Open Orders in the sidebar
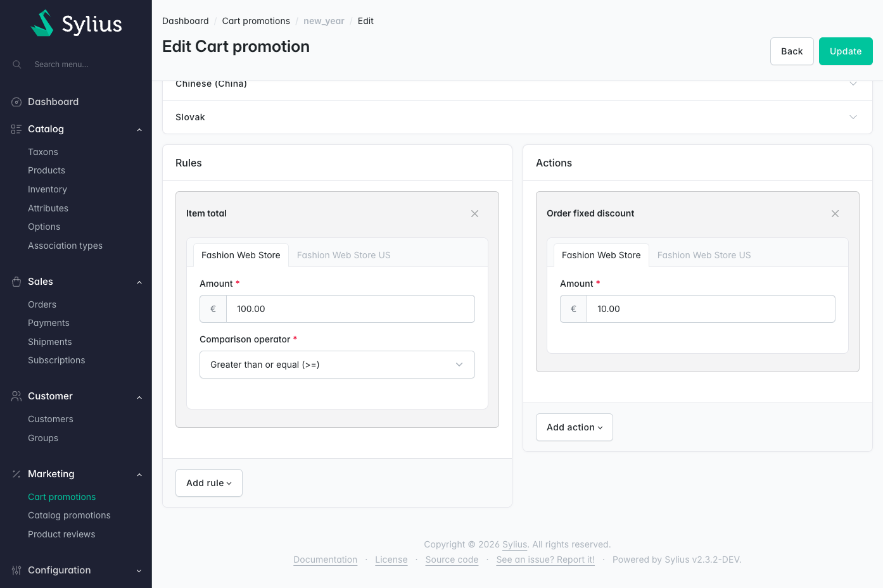This screenshot has width=883, height=588. tap(42, 304)
